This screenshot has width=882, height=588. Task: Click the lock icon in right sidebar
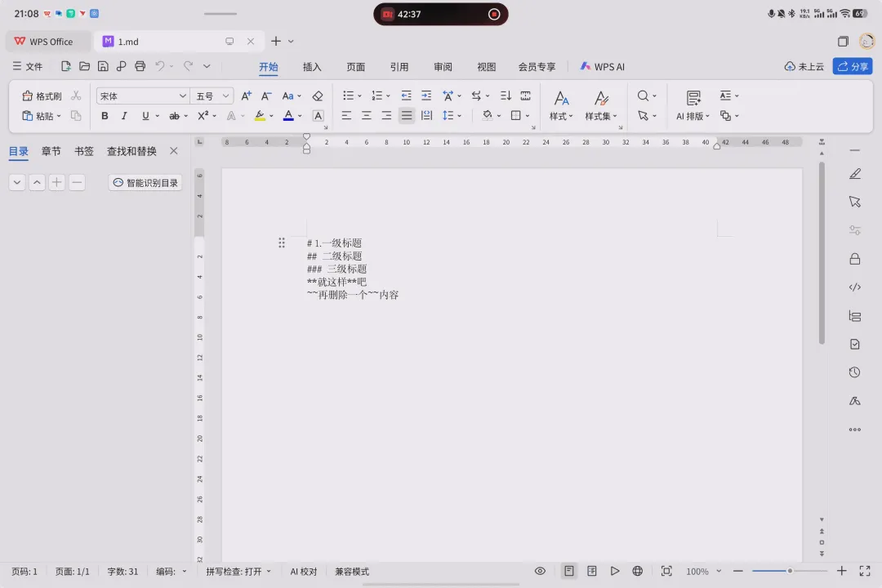855,259
